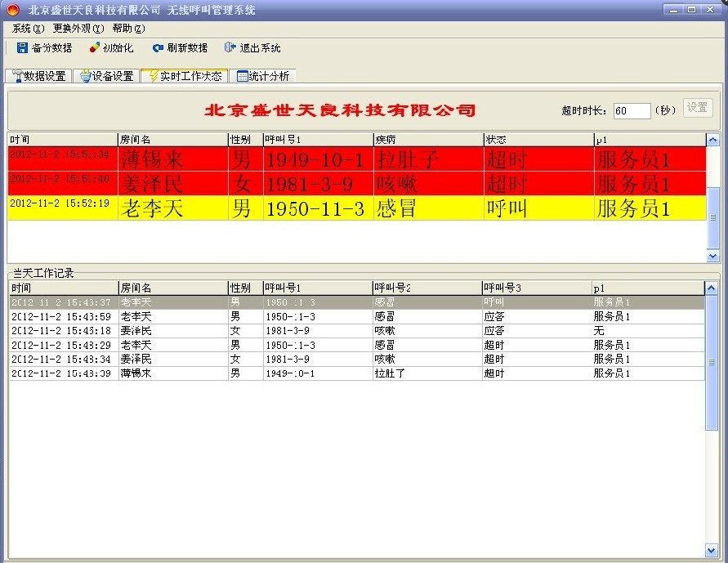Click the 退出系统 toolbar label
Screen dimensions: 728x563
point(260,48)
